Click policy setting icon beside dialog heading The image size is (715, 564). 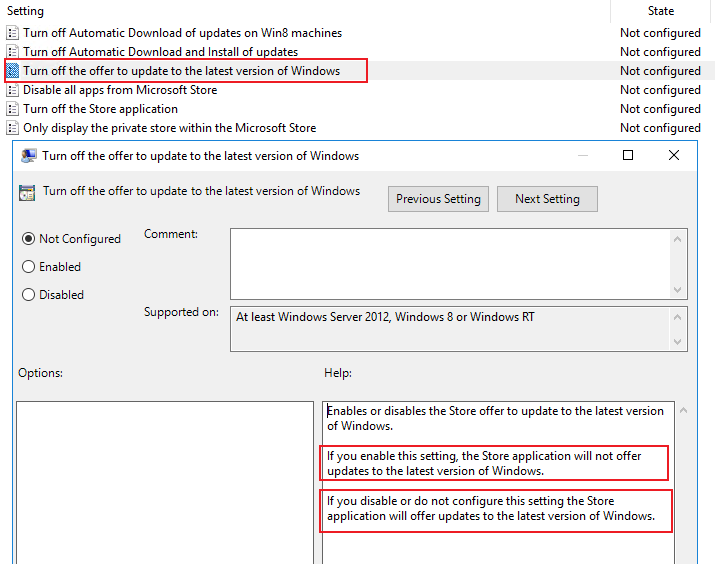[x=27, y=192]
